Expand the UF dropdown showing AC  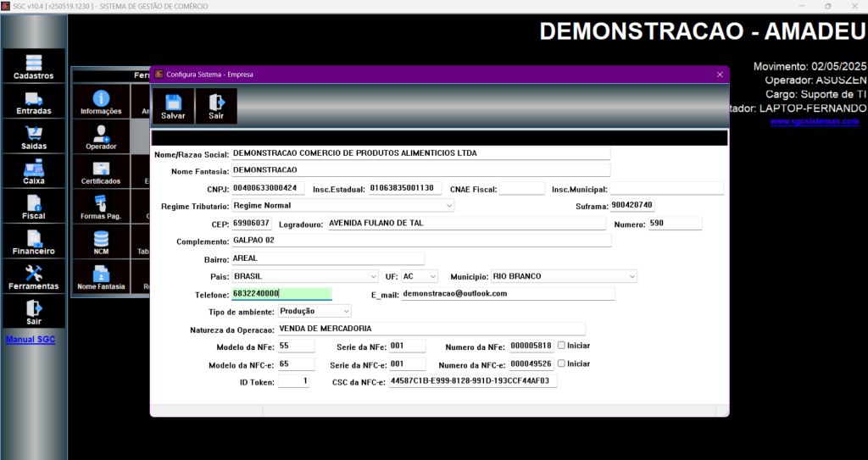433,276
